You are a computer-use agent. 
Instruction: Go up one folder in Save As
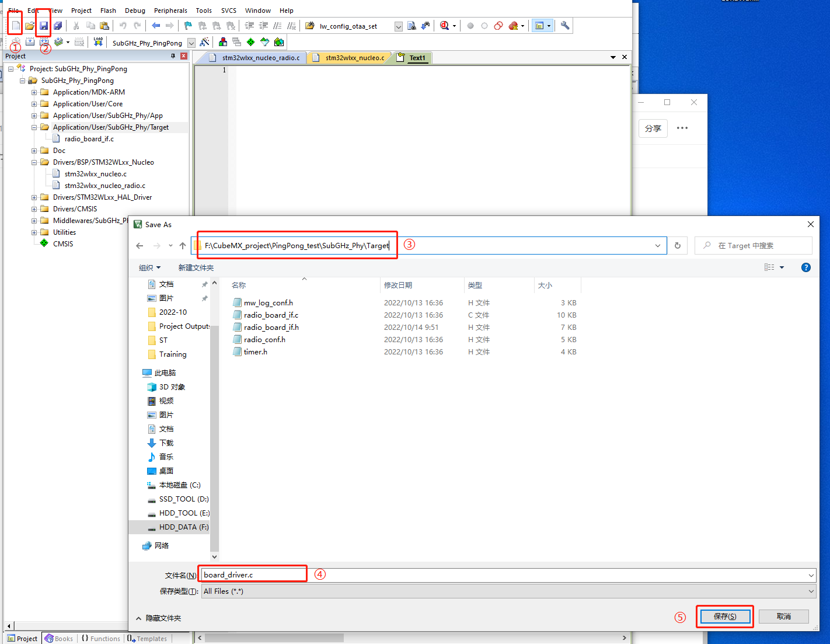[x=183, y=246]
